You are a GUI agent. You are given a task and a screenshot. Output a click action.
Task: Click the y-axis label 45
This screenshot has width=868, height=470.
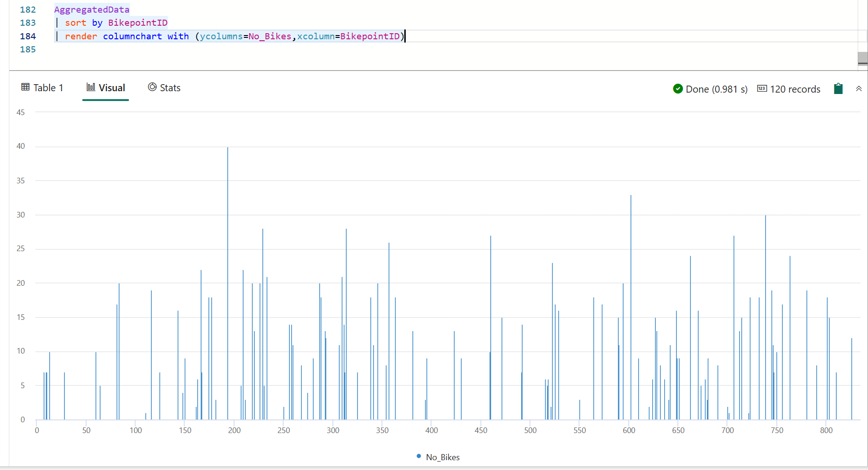21,112
